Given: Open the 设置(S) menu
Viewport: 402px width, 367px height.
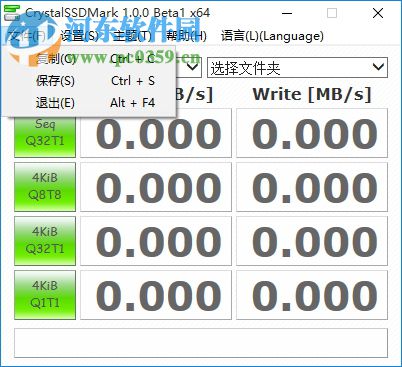Looking at the screenshot, I should point(79,36).
